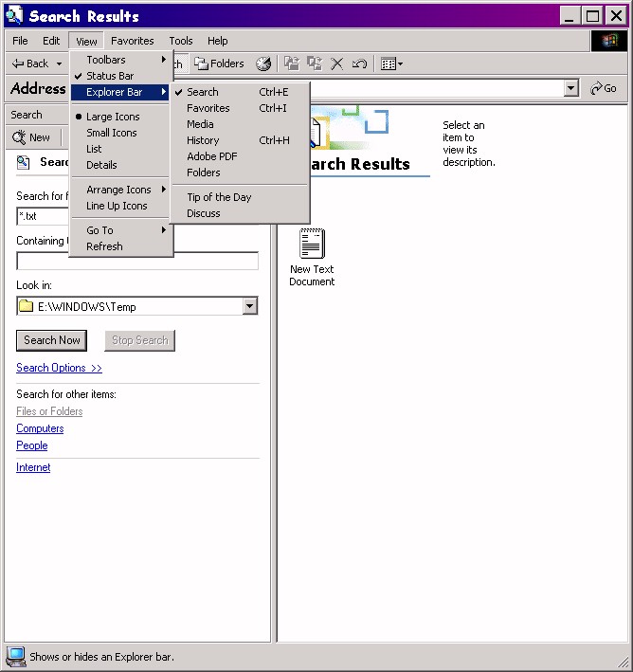Click the Go button beside address bar
Viewport: 633px width, 672px height.
point(604,88)
